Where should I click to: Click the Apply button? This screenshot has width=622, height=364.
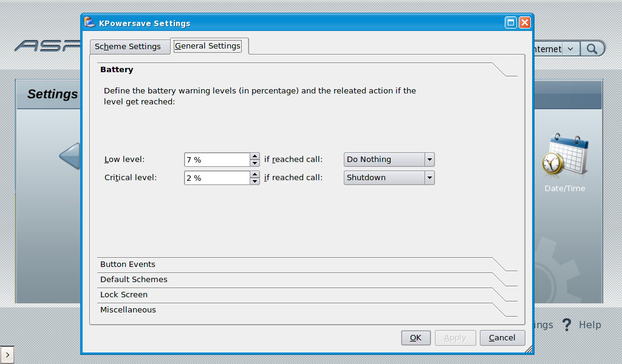tap(455, 338)
